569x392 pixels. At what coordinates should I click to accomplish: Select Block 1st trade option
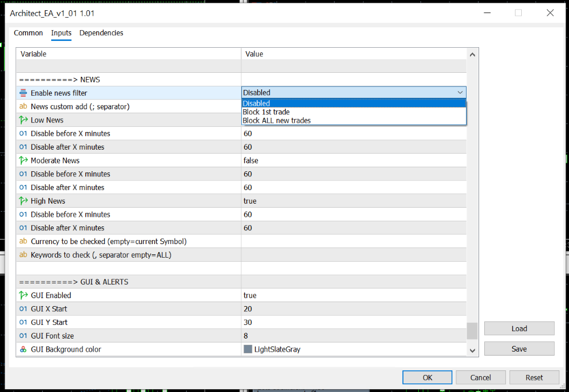[266, 112]
